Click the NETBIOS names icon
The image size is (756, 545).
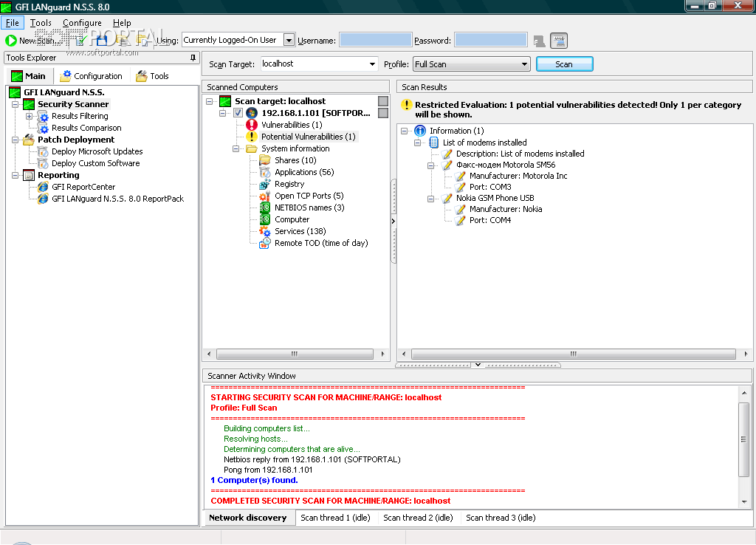click(x=265, y=208)
